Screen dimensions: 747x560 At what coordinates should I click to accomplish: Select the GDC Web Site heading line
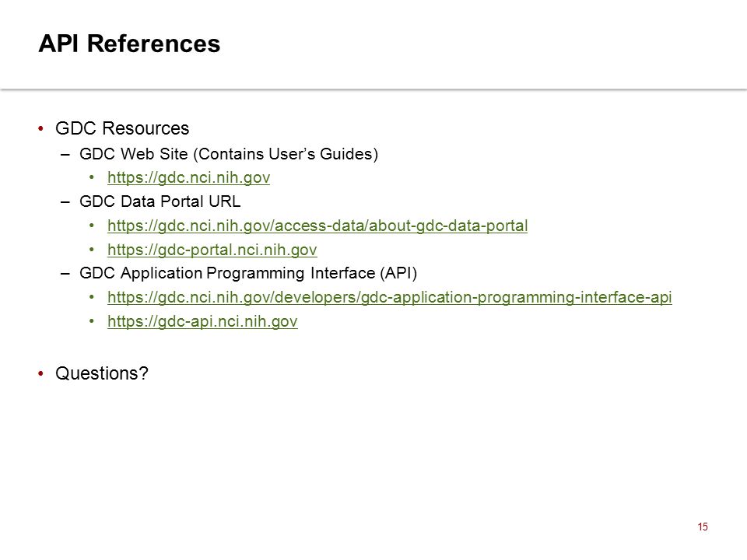click(x=229, y=154)
